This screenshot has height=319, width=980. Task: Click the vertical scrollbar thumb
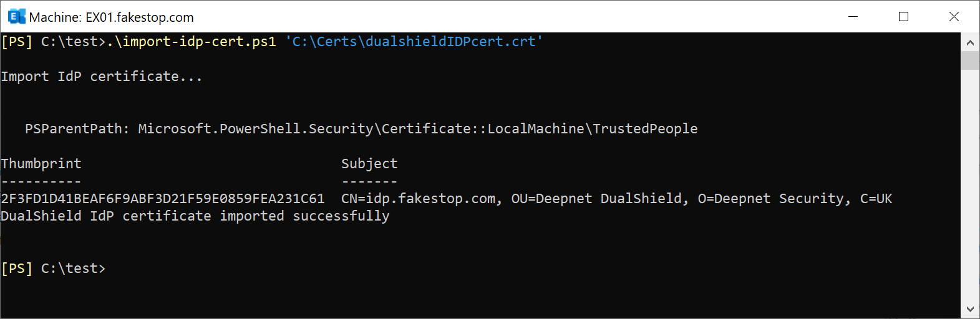point(970,60)
